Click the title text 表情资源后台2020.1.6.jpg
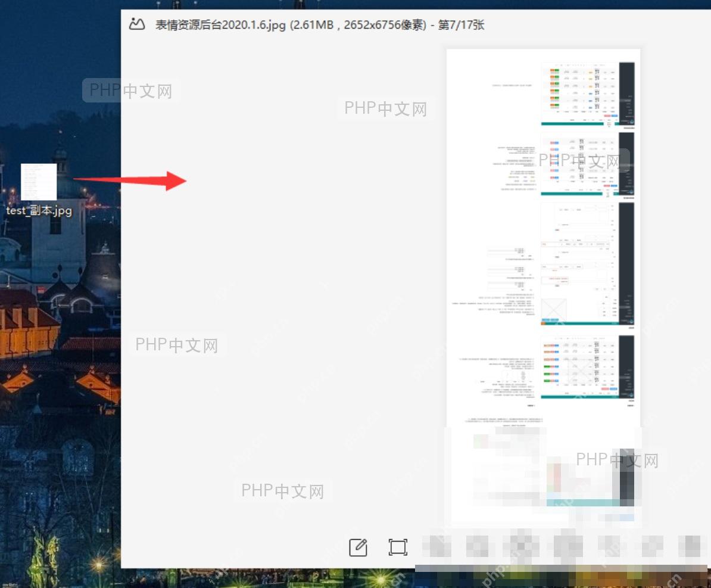 click(x=220, y=24)
